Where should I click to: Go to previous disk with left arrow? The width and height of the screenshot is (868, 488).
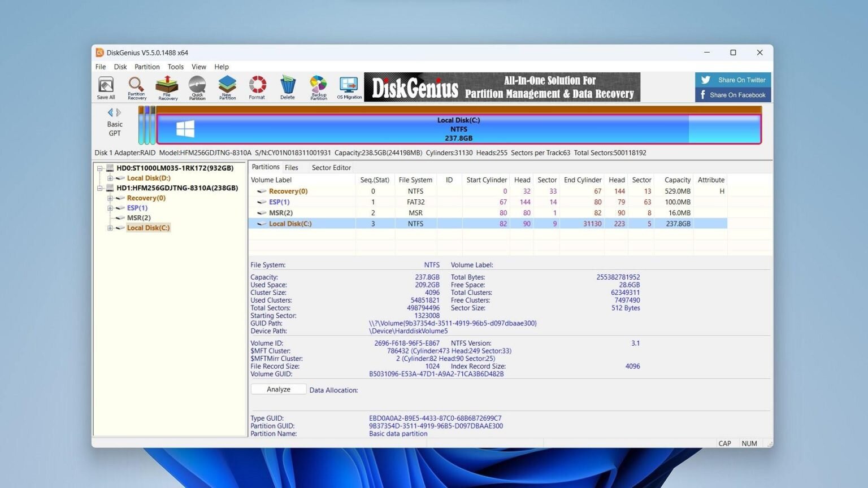click(x=110, y=112)
